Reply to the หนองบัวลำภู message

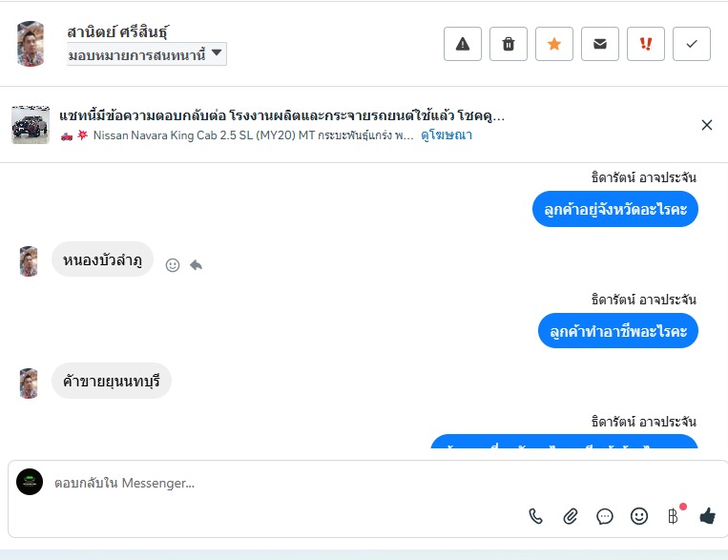coord(196,265)
